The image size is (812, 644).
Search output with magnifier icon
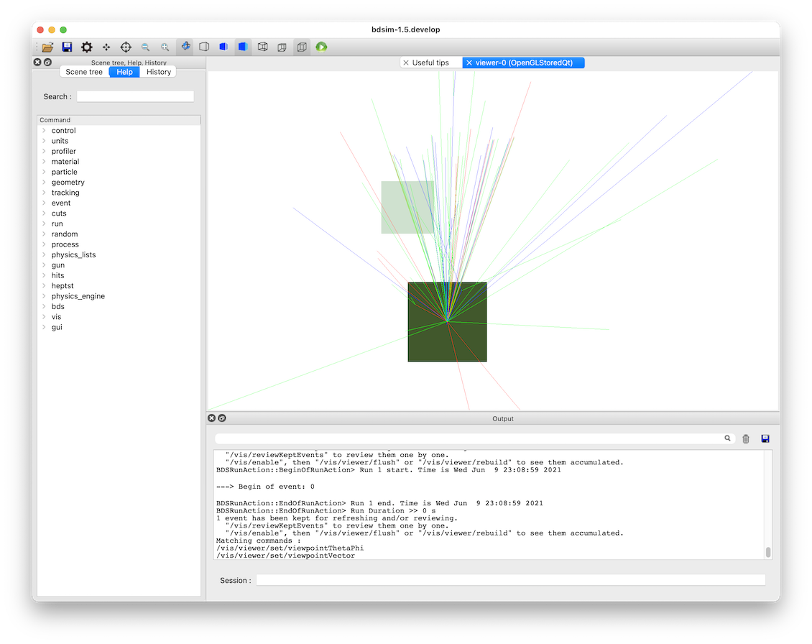[x=728, y=438]
